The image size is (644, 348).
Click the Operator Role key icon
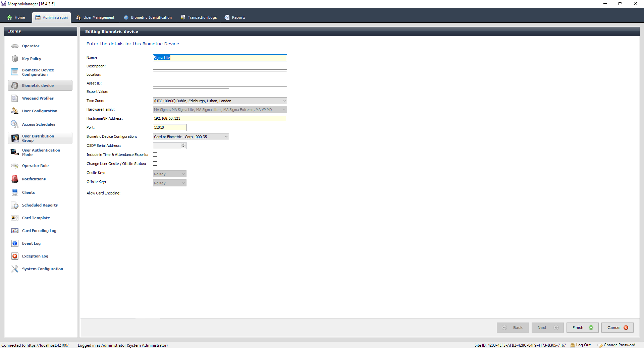15,166
